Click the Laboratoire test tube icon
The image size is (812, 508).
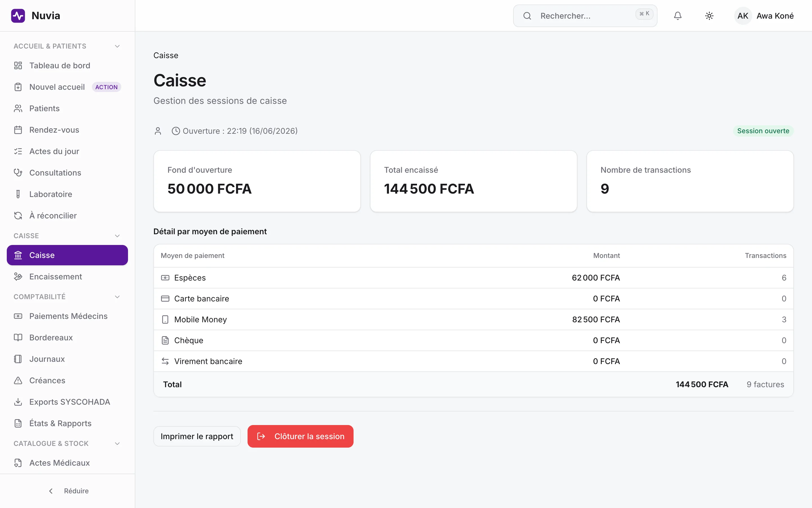coord(18,194)
